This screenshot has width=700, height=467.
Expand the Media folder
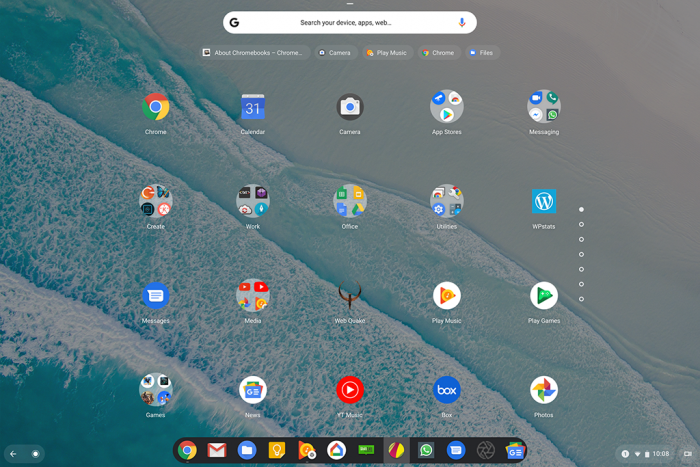point(253,296)
